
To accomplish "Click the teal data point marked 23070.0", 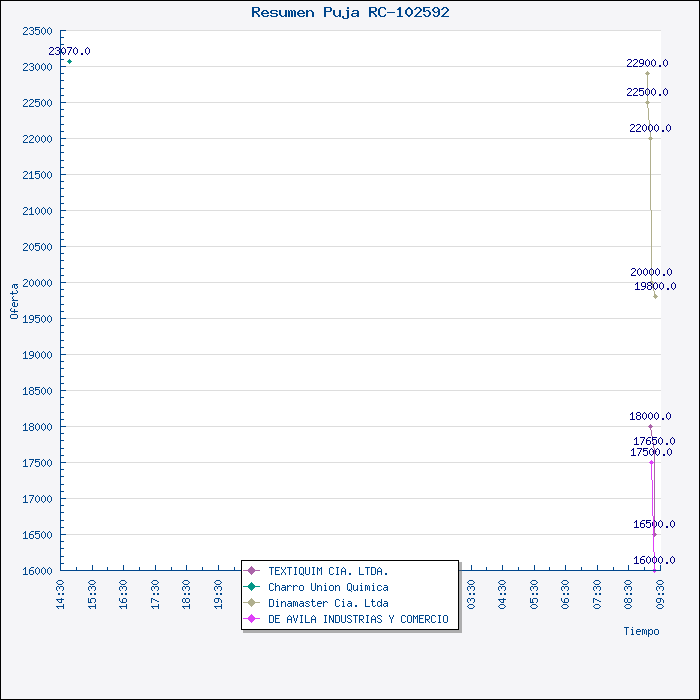I will point(69,62).
